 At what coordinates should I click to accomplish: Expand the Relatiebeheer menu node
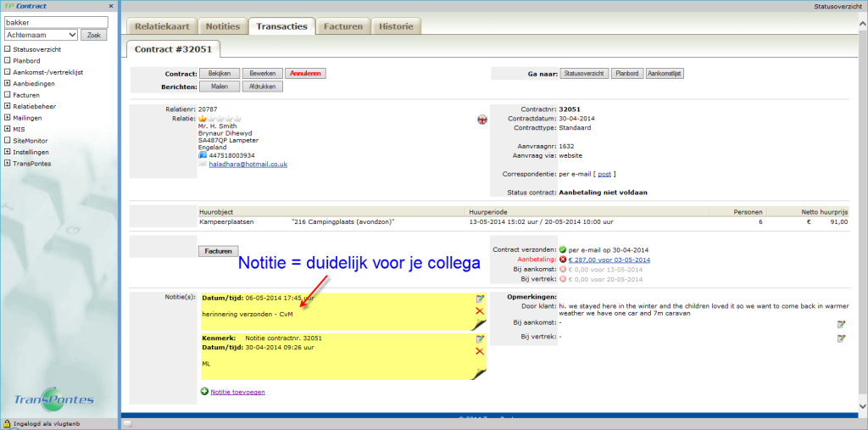pos(8,106)
